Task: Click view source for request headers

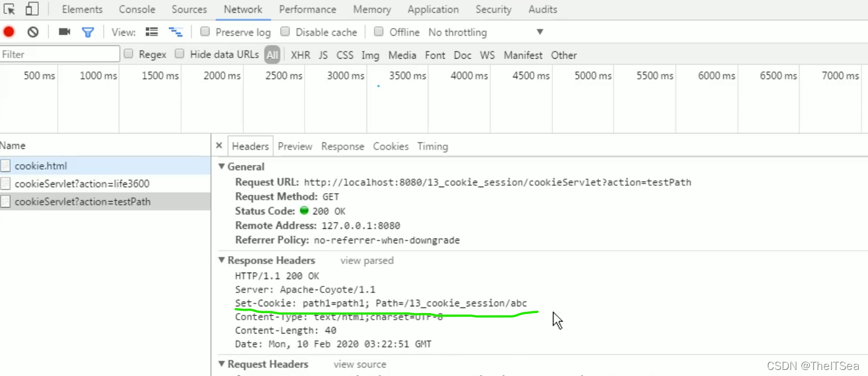Action: pos(360,364)
